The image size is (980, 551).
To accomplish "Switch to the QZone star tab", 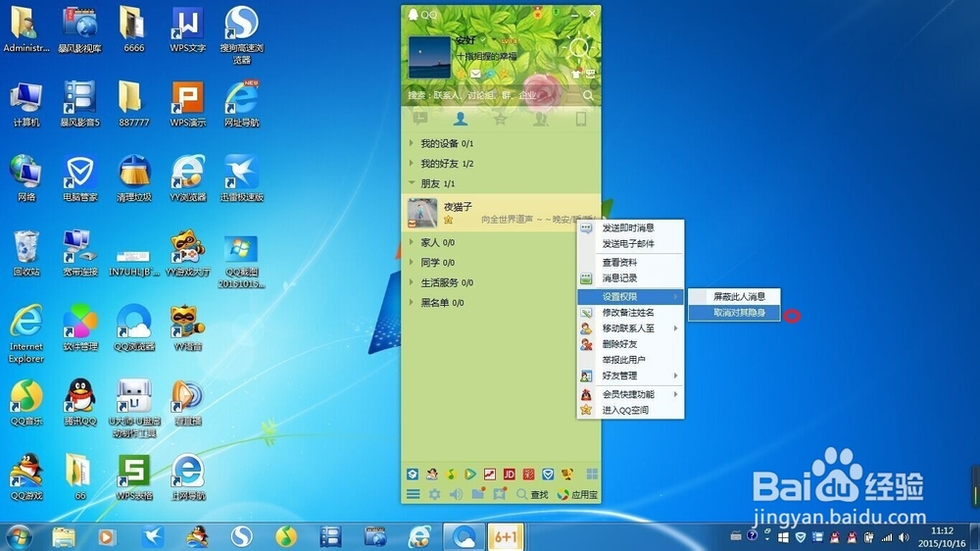I will (x=500, y=119).
